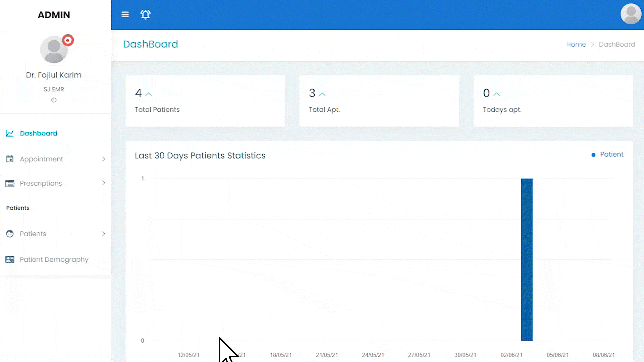The width and height of the screenshot is (644, 362).
Task: Open the user avatar in top bar
Action: coord(631,14)
